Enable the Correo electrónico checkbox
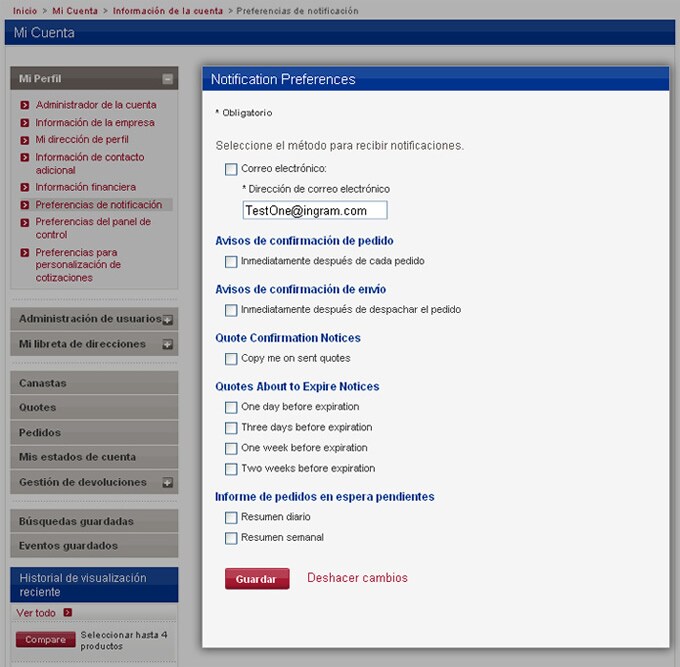 pos(231,169)
